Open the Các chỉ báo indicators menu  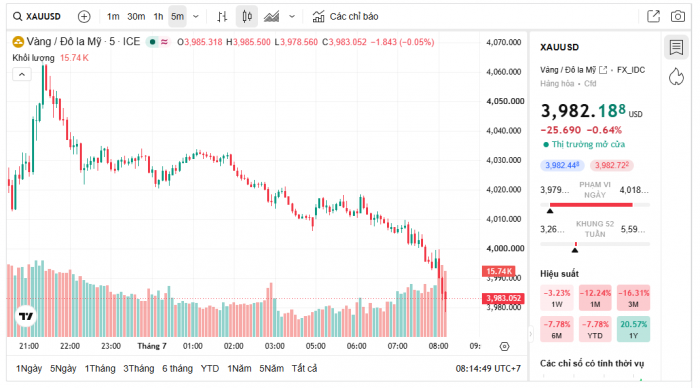(x=345, y=17)
